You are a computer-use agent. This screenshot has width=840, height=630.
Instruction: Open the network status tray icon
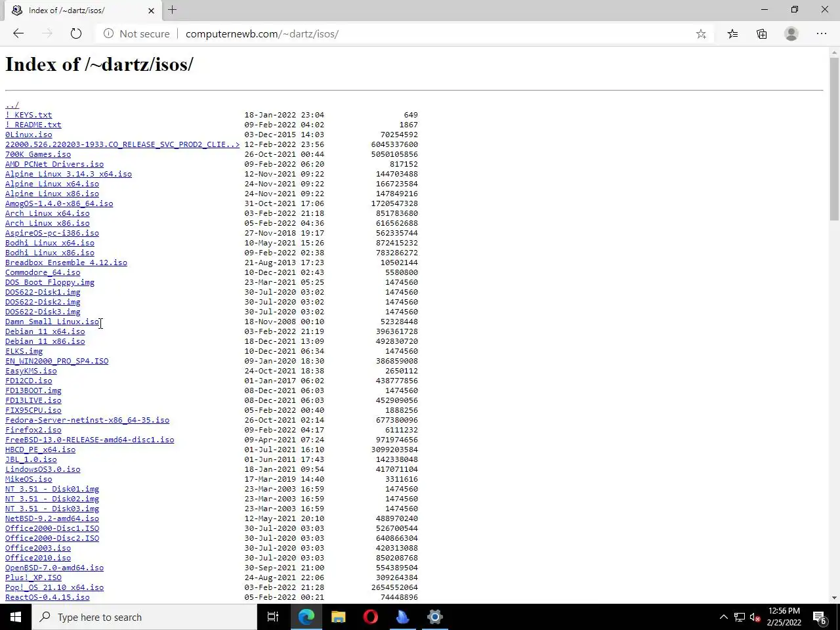[740, 617]
